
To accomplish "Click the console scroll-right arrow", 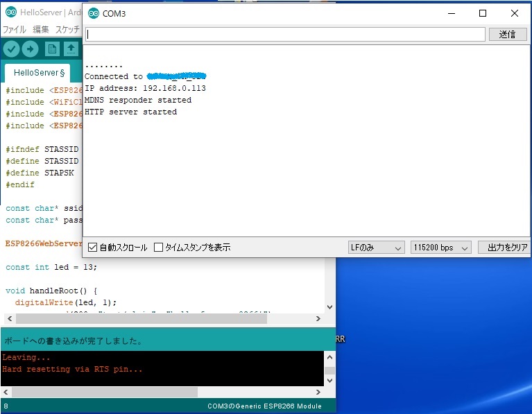I will [318, 393].
